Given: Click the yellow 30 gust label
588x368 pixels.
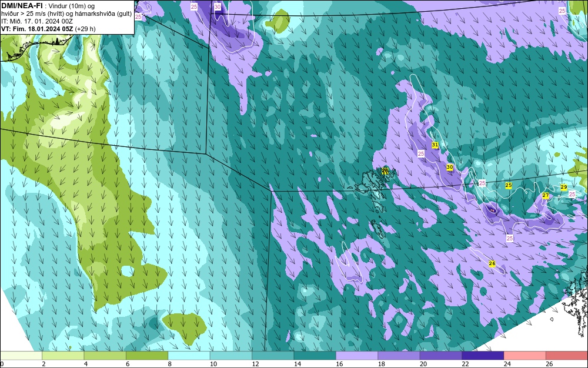Looking at the screenshot, I should coord(450,167).
